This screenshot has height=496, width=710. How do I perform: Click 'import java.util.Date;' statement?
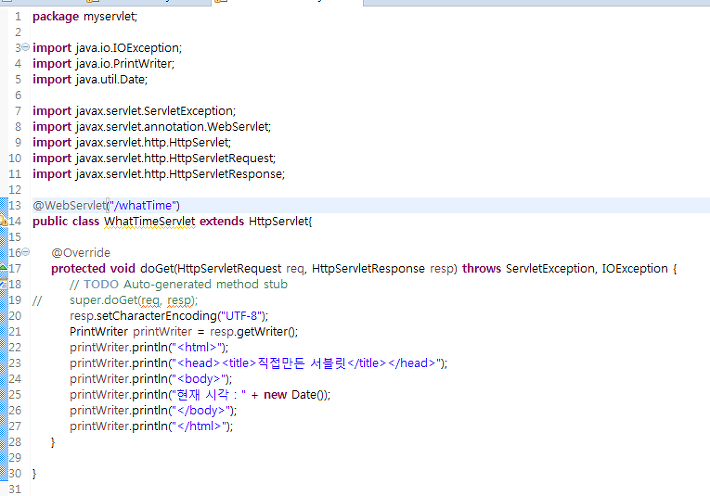click(90, 80)
